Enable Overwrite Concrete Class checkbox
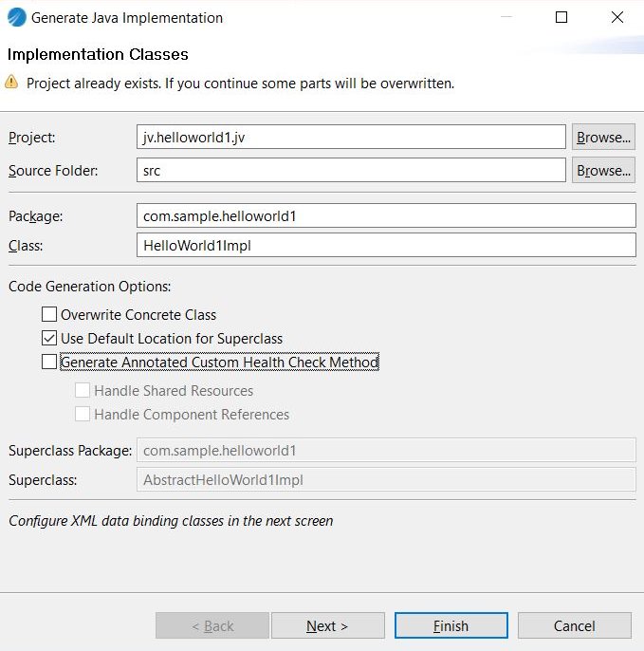 pos(49,314)
